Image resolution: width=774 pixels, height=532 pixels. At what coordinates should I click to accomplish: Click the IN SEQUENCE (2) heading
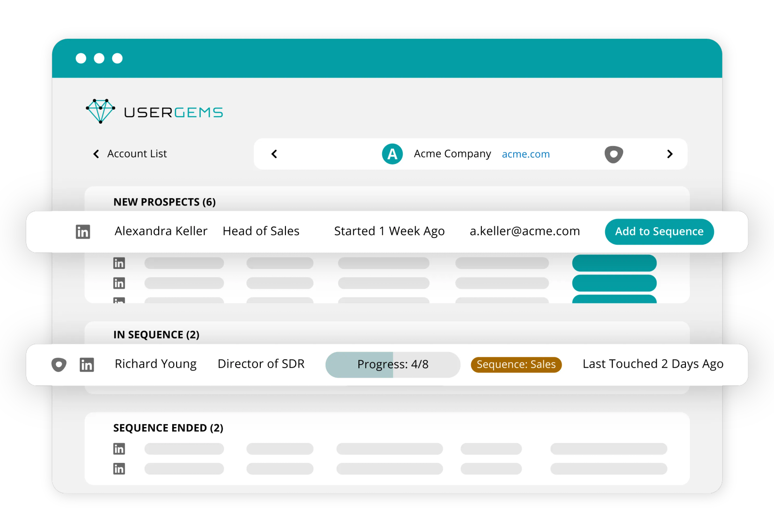click(156, 335)
